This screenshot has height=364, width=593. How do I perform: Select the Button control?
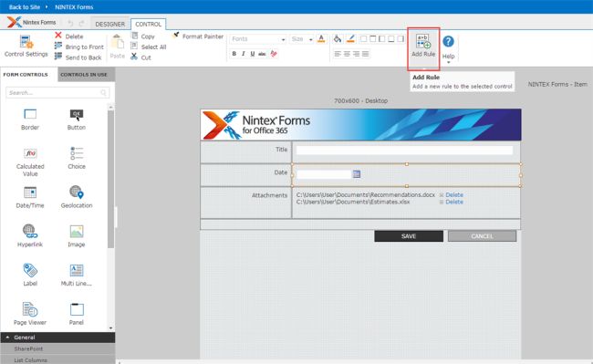tap(77, 120)
